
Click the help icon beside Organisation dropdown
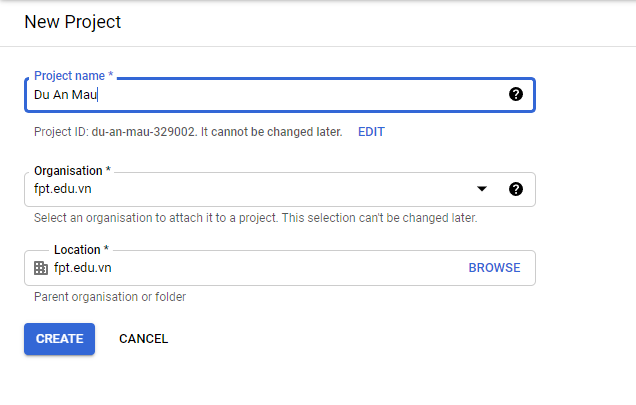[516, 189]
